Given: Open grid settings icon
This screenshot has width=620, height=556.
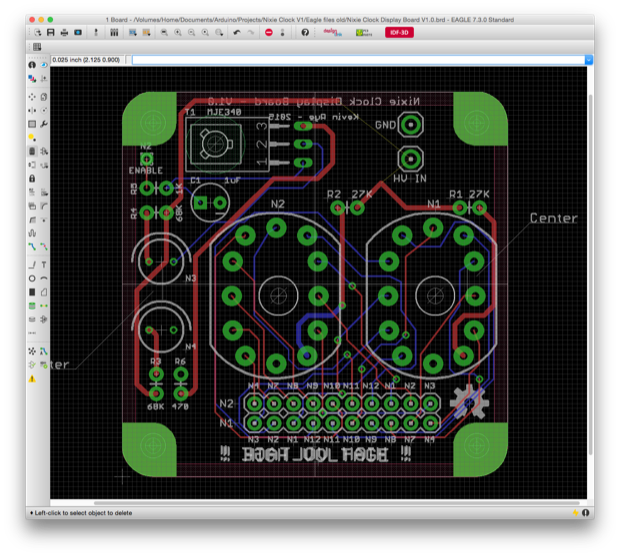Looking at the screenshot, I should [37, 47].
